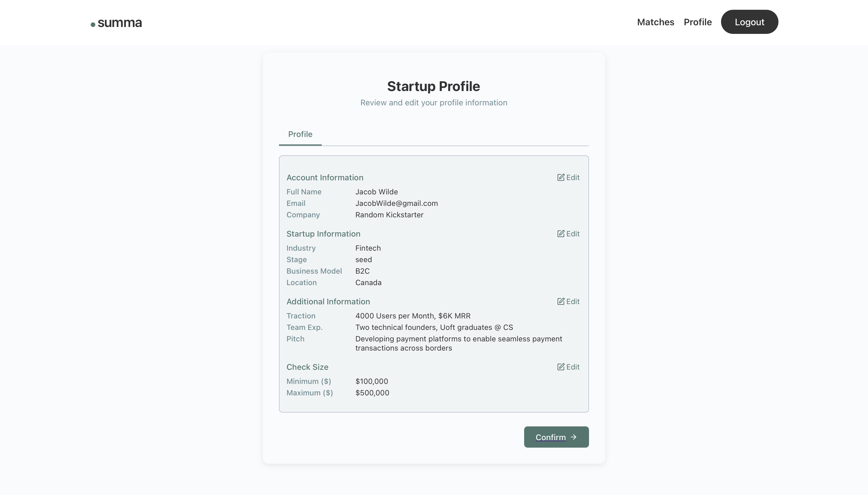
Task: Open the Matches page from navigation
Action: click(655, 22)
